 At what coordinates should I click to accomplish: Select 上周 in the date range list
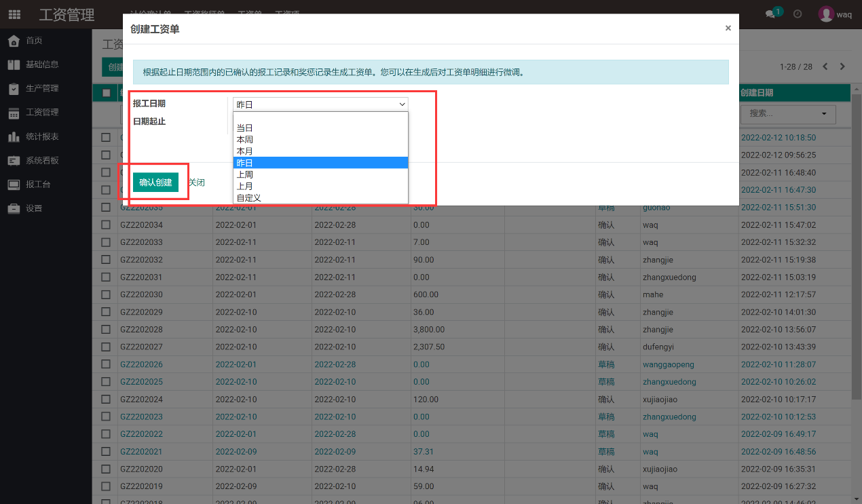[245, 174]
